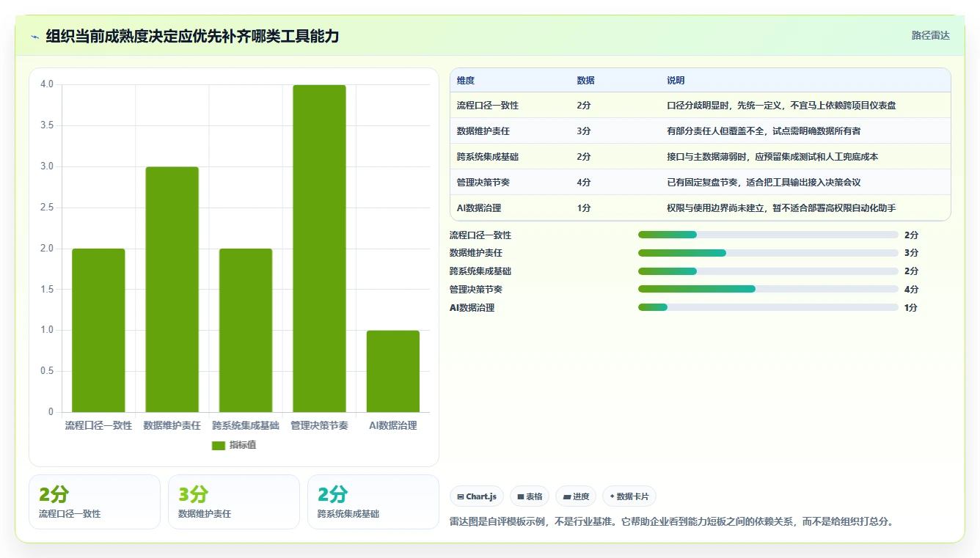980x558 pixels.
Task: Open the 2分 跨系统集成基础 data card
Action: (373, 502)
